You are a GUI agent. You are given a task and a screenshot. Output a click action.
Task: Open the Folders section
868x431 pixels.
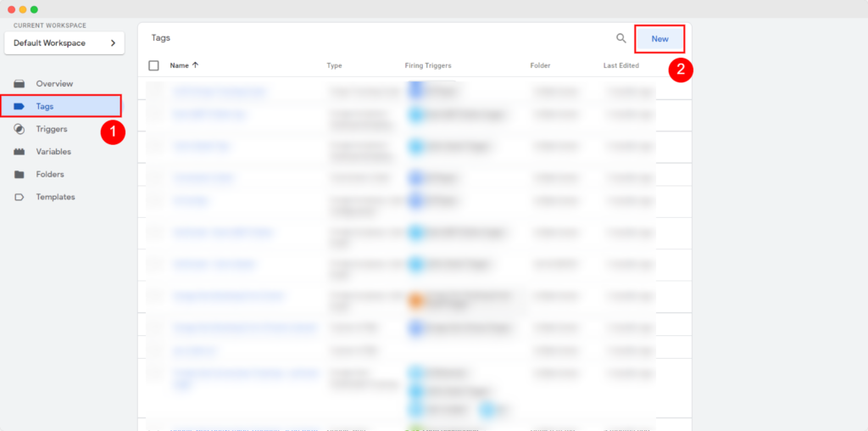point(50,175)
